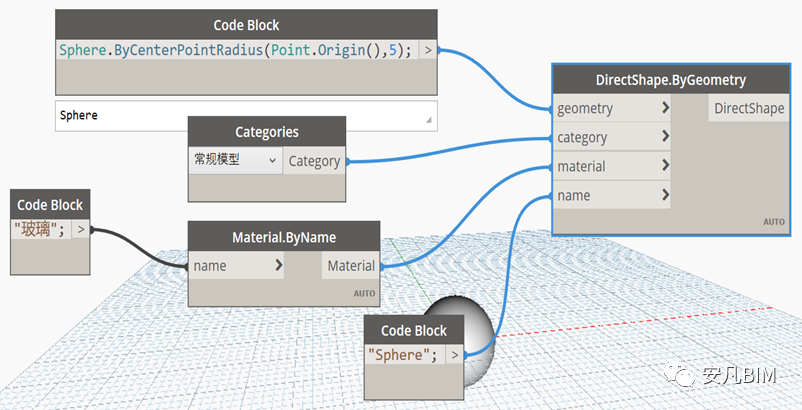
Task: Click the geometry input port chevron
Action: tap(666, 108)
